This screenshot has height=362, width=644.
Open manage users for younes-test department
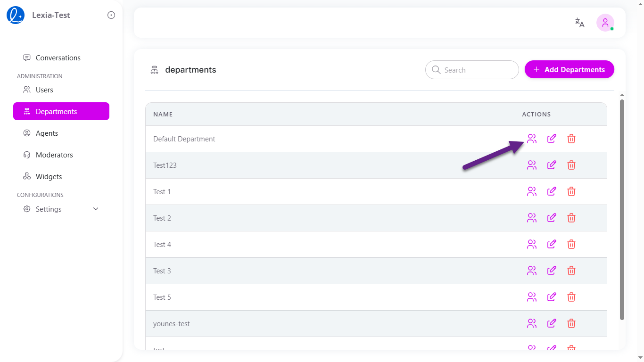[x=532, y=323]
